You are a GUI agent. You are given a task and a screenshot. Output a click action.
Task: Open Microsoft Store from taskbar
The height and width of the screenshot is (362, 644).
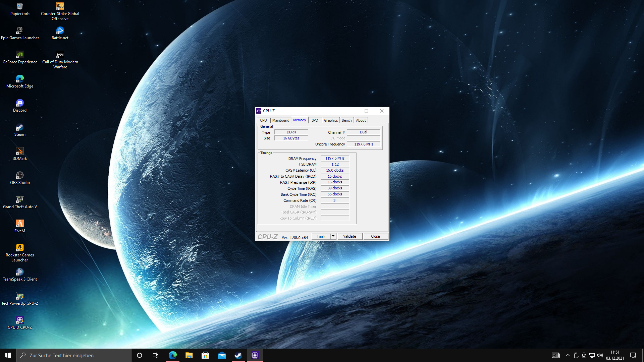205,355
